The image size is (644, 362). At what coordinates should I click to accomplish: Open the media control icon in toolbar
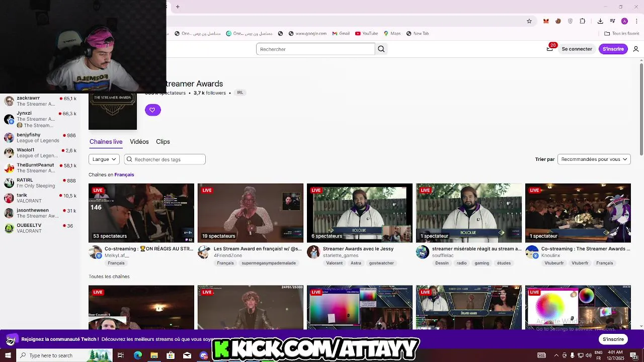(x=612, y=21)
